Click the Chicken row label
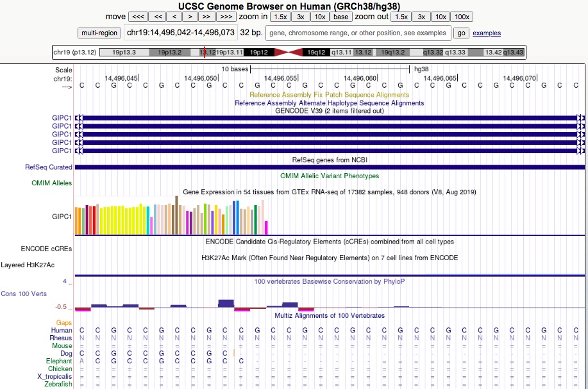 [60, 368]
